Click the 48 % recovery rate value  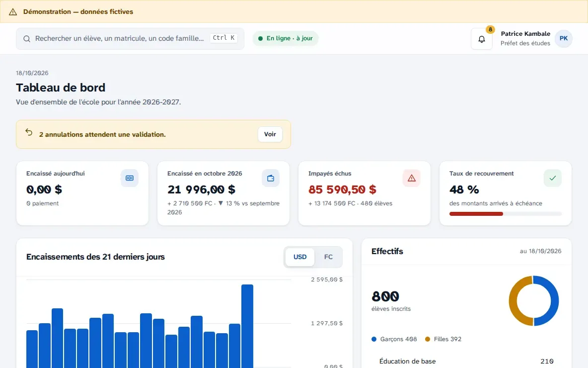point(464,189)
